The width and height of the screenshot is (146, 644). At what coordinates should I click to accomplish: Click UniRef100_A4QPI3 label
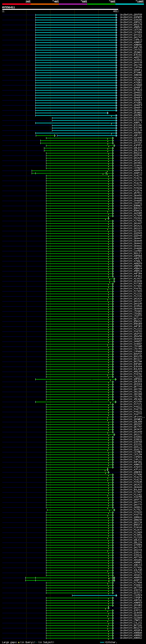pyautogui.click(x=131, y=173)
